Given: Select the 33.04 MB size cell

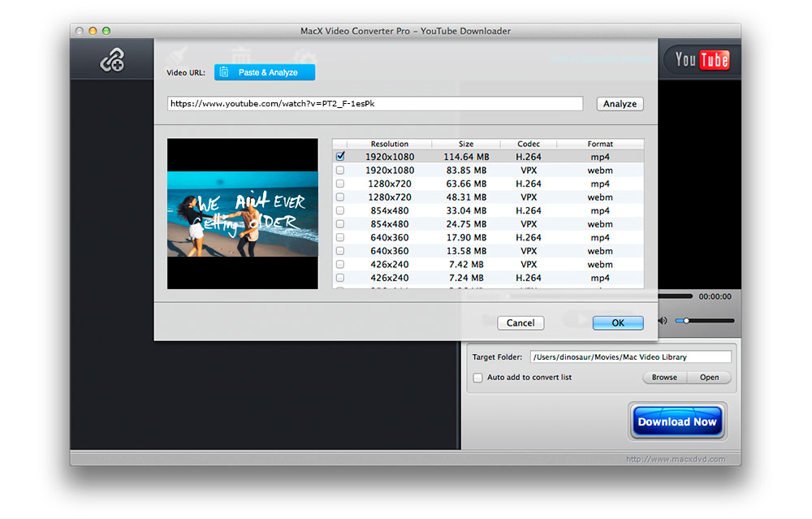Looking at the screenshot, I should pyautogui.click(x=466, y=210).
